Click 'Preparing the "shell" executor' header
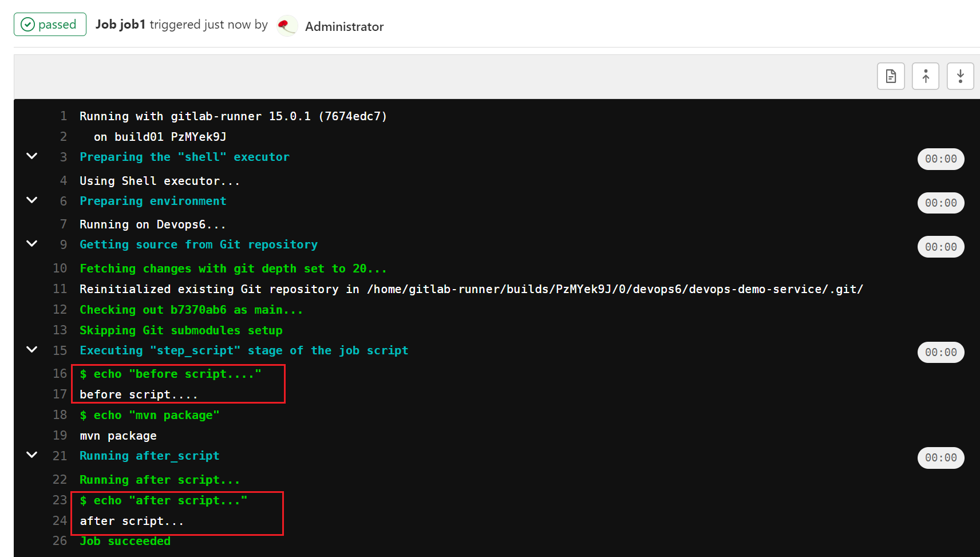 tap(184, 157)
